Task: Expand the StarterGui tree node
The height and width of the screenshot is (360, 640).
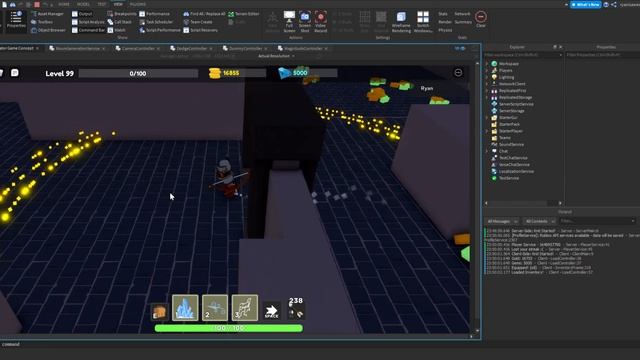Action: click(487, 118)
